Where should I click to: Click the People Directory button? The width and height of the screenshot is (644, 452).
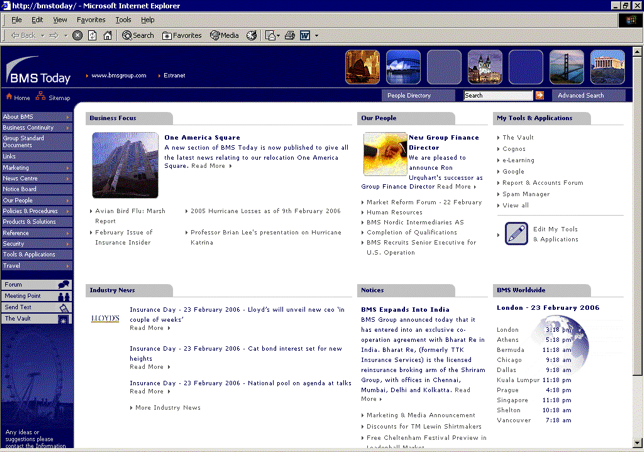click(408, 96)
